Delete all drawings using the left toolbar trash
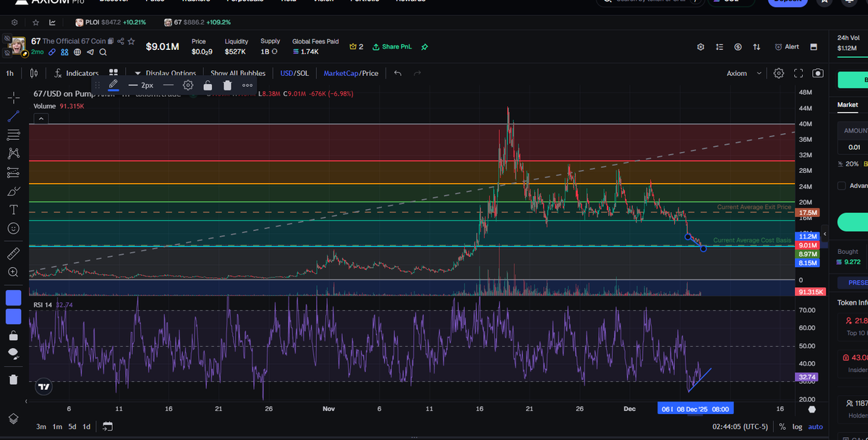This screenshot has width=868, height=440. tap(13, 379)
